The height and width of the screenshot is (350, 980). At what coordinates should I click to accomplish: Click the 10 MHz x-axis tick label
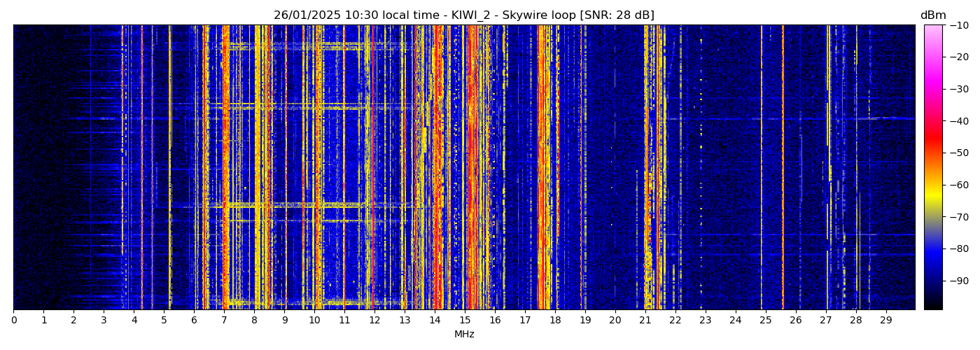pos(314,320)
